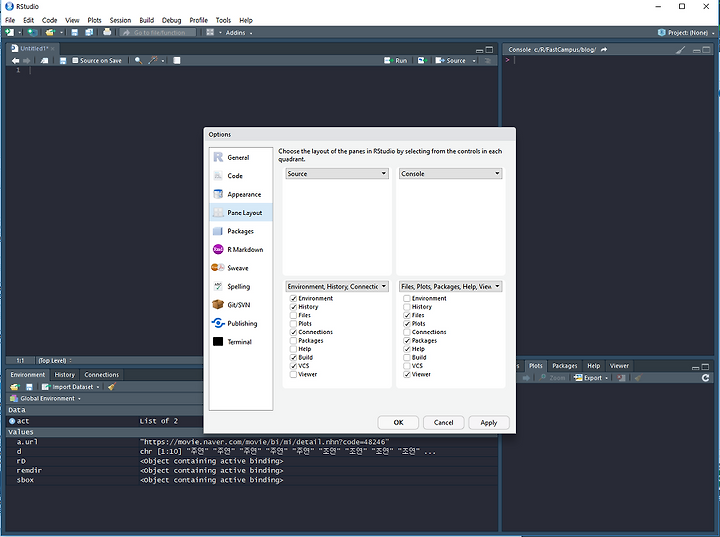Expand the Import Dataset dropdown
720x537 pixels.
(71, 387)
